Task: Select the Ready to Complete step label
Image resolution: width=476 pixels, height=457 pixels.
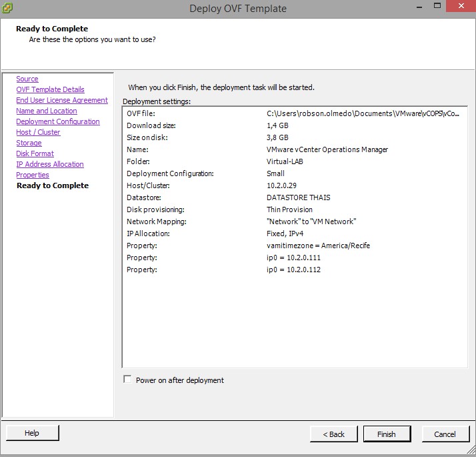Action: click(52, 185)
